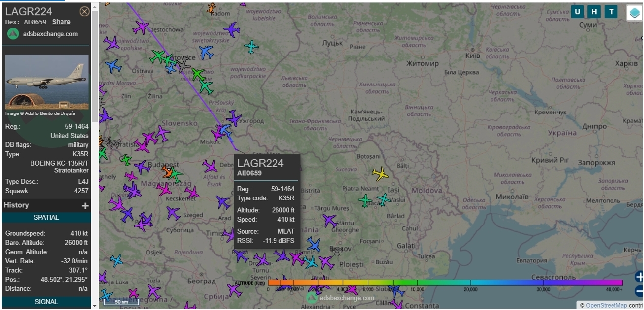
Task: Select the gray aircraft outline near Brașov
Action: (x=337, y=252)
